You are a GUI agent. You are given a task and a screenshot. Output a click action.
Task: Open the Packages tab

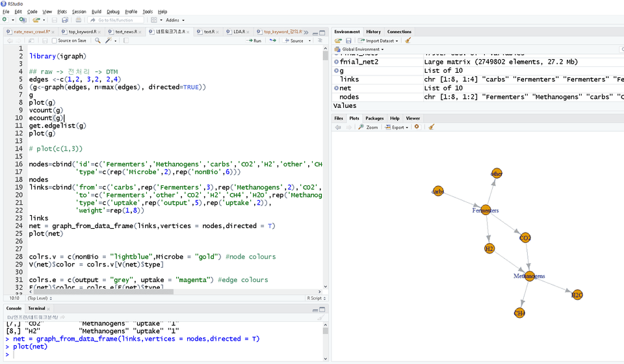(x=374, y=118)
